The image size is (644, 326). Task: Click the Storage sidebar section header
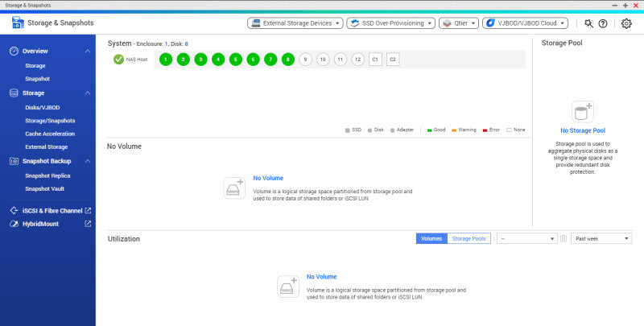(x=33, y=93)
